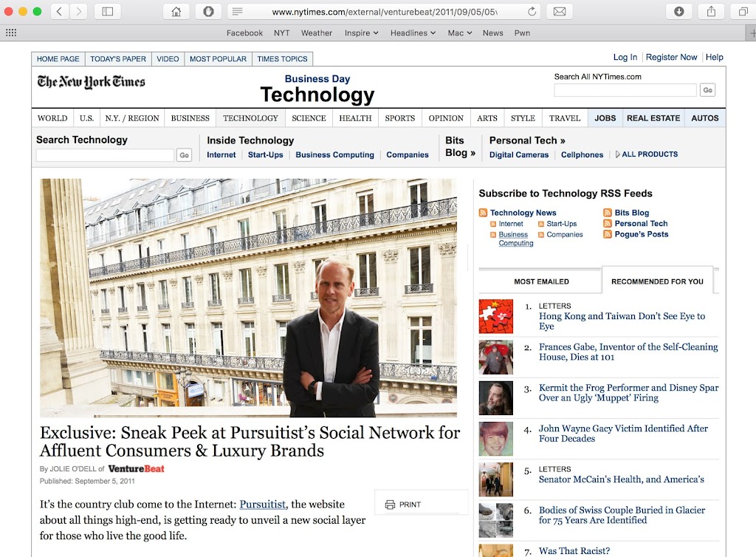The height and width of the screenshot is (557, 756).
Task: Open the Start-Ups link under Inside Technology
Action: click(265, 155)
